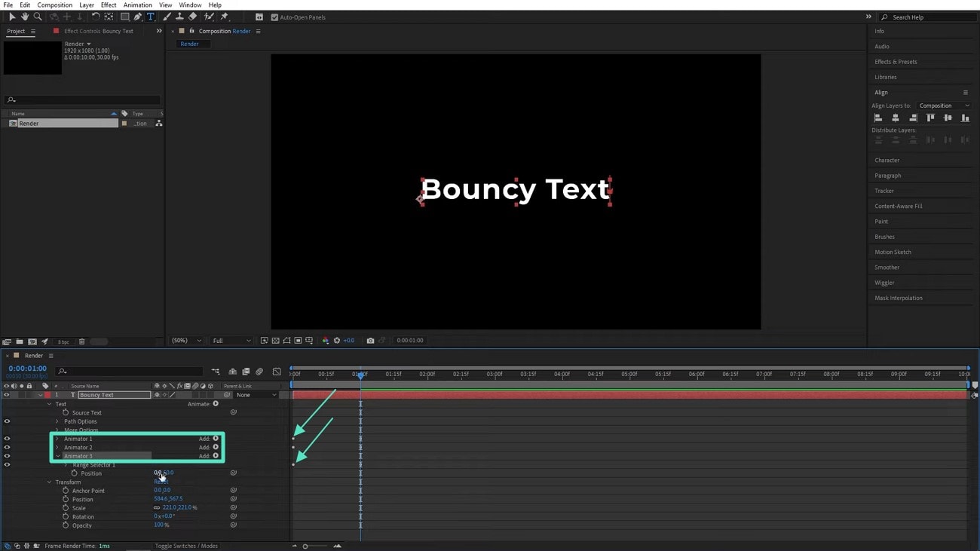Open the Graph Editor icon

click(x=277, y=372)
